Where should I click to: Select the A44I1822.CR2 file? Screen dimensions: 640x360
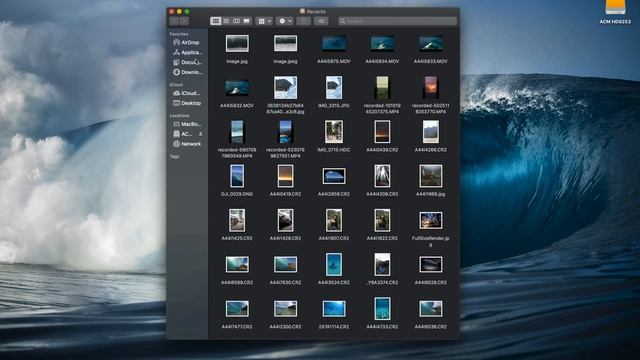382,220
